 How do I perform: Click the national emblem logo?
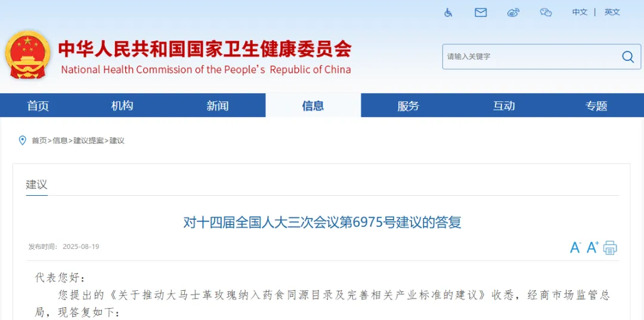point(28,56)
